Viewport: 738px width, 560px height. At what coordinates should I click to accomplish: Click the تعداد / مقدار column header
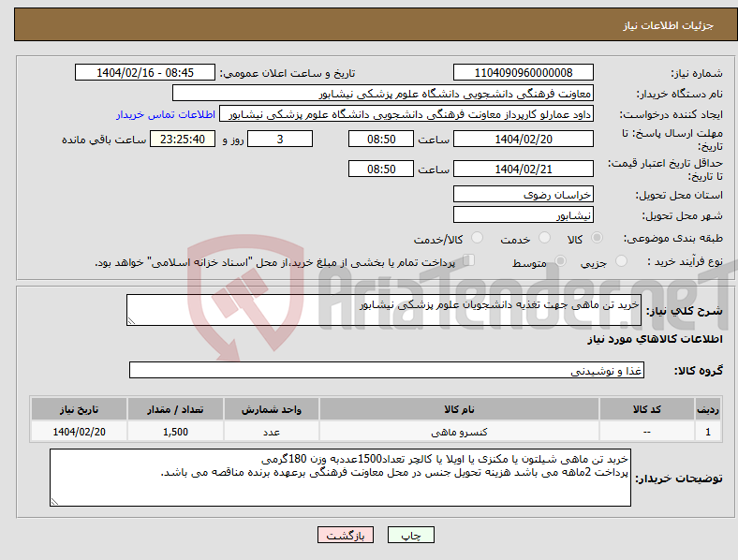pyautogui.click(x=175, y=409)
